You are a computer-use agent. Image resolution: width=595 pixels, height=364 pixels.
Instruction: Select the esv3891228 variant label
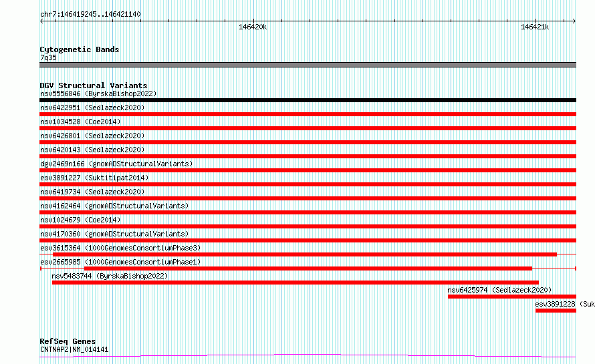coord(565,304)
